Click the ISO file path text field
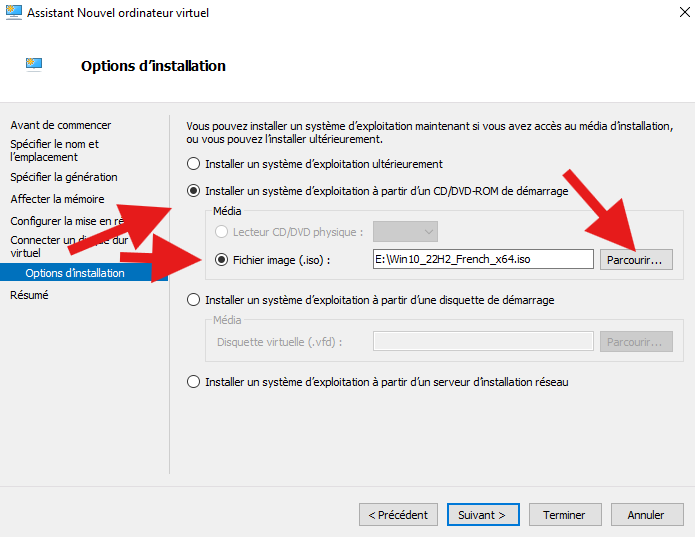 (x=482, y=259)
